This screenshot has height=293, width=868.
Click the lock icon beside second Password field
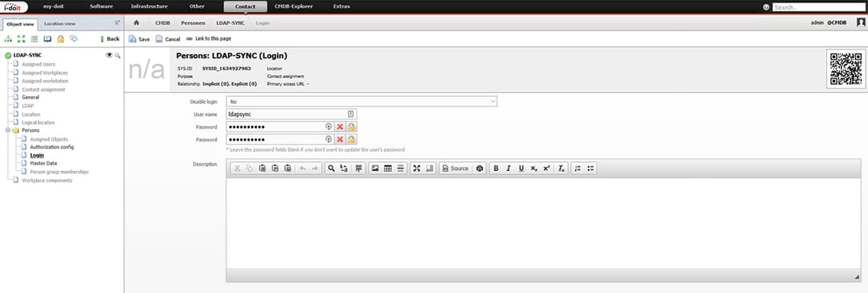[x=352, y=140]
